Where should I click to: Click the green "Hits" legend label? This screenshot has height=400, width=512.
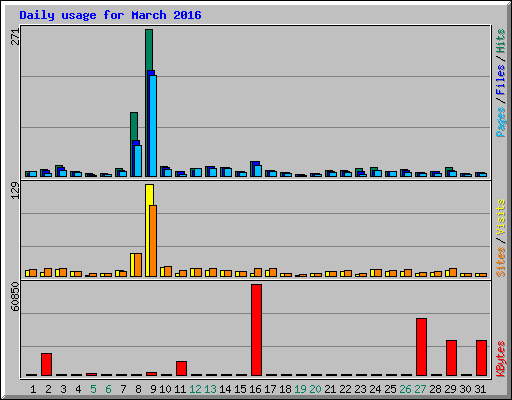(501, 41)
